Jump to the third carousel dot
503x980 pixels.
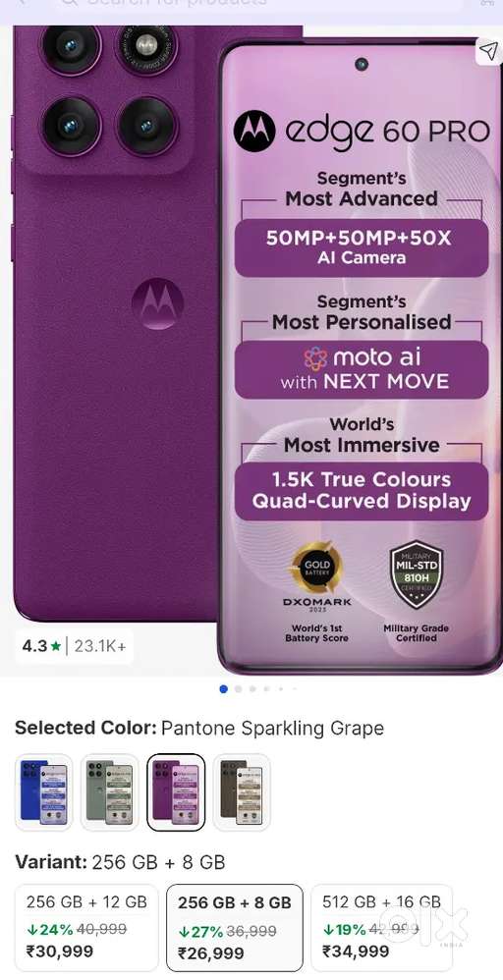(252, 689)
